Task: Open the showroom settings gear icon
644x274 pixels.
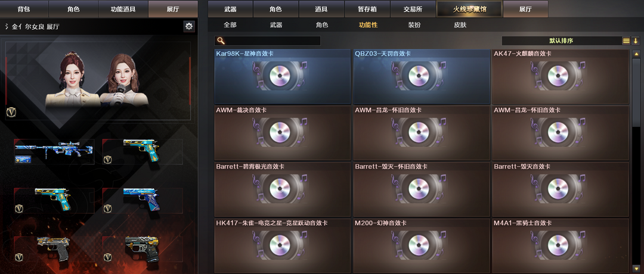Action: 188,26
